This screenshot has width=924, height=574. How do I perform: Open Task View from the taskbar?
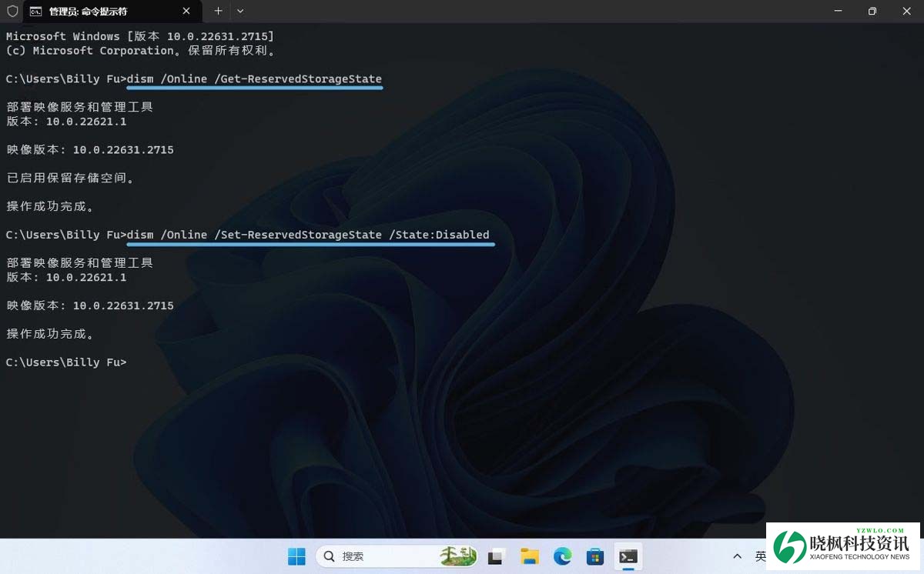coord(497,556)
